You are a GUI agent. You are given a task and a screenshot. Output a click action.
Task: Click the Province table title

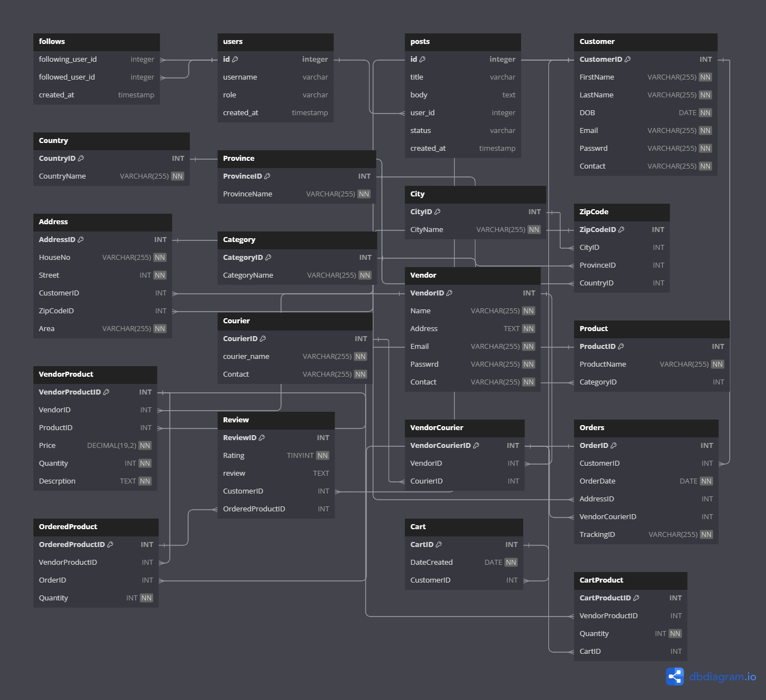coord(239,159)
